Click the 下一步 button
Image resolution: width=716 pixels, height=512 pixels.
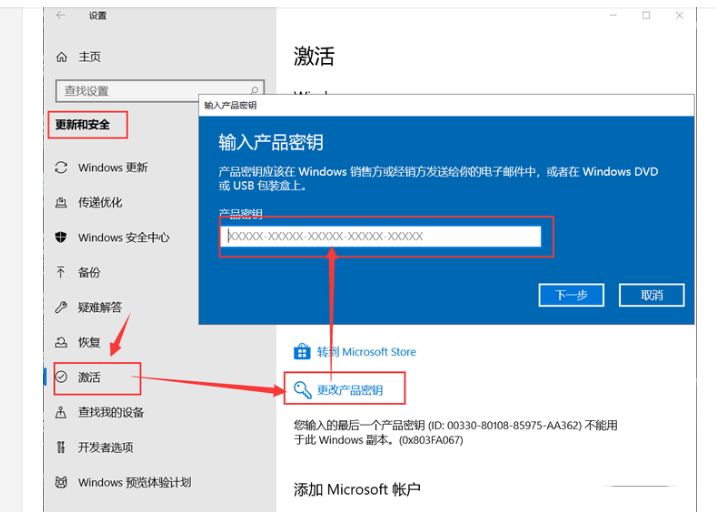click(x=571, y=295)
